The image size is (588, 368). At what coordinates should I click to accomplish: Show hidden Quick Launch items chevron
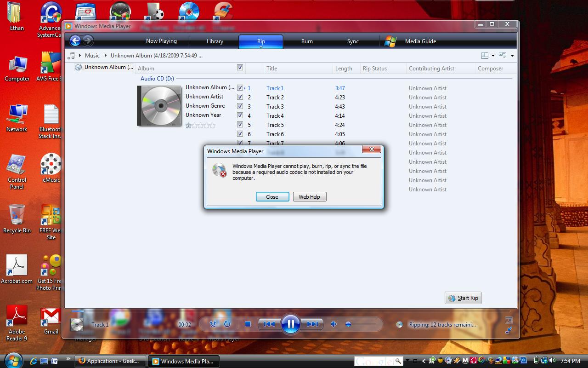(x=68, y=359)
